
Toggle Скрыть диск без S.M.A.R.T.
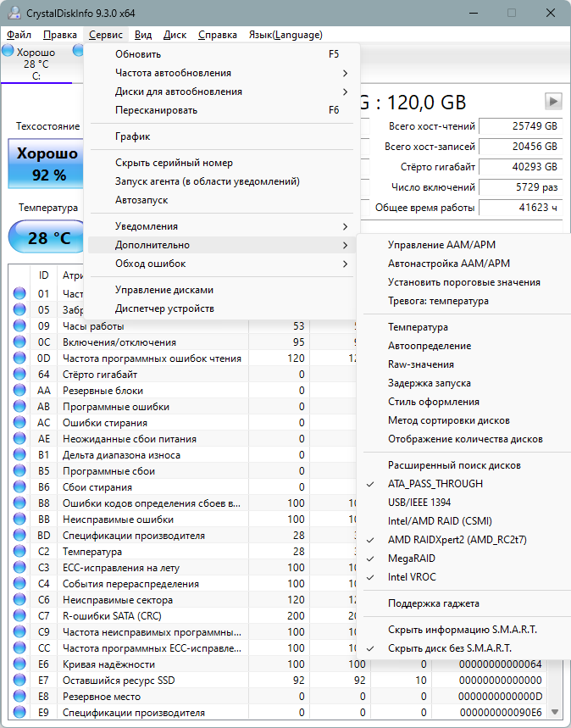pyautogui.click(x=463, y=648)
